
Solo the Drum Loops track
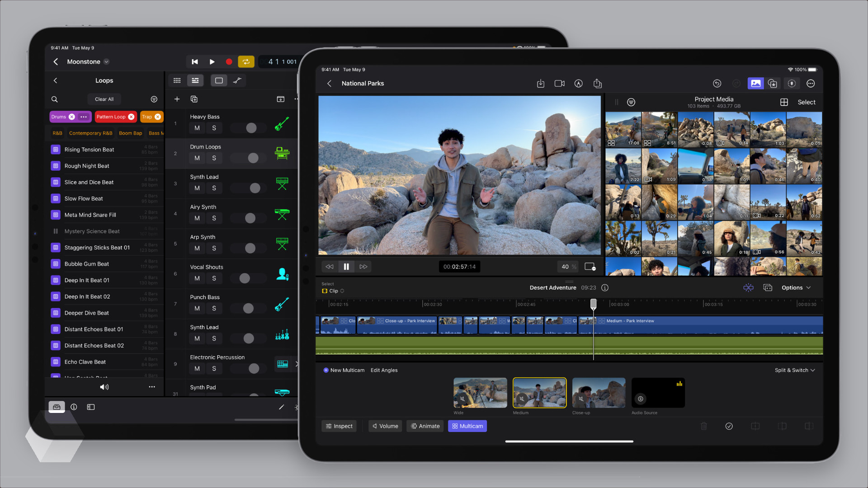pyautogui.click(x=214, y=158)
